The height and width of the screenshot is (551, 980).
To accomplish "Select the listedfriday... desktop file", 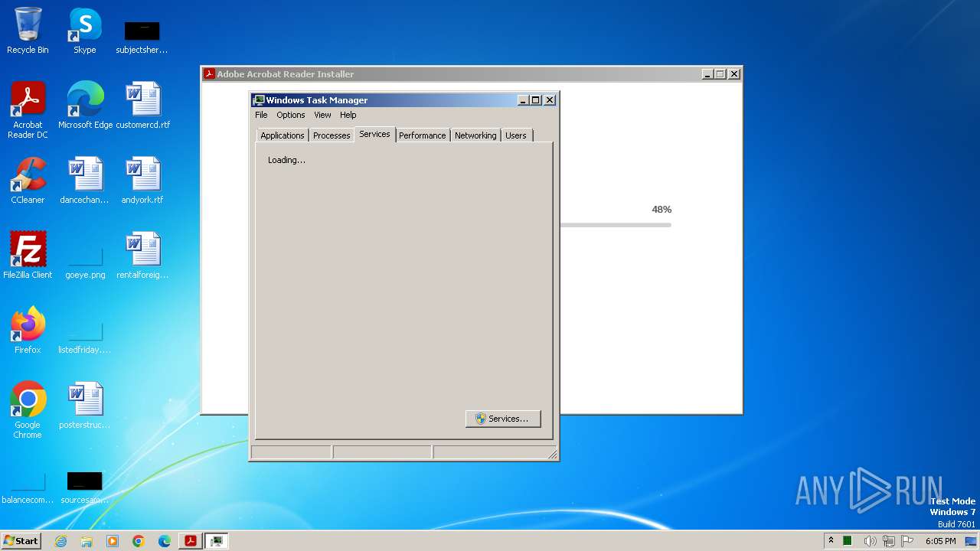I will click(85, 337).
